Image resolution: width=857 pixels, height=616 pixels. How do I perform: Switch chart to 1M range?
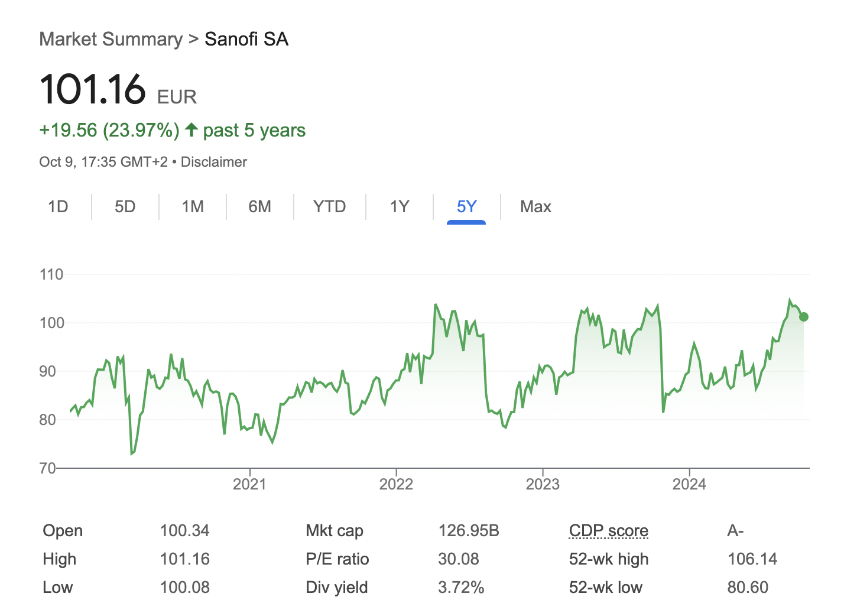click(x=193, y=207)
